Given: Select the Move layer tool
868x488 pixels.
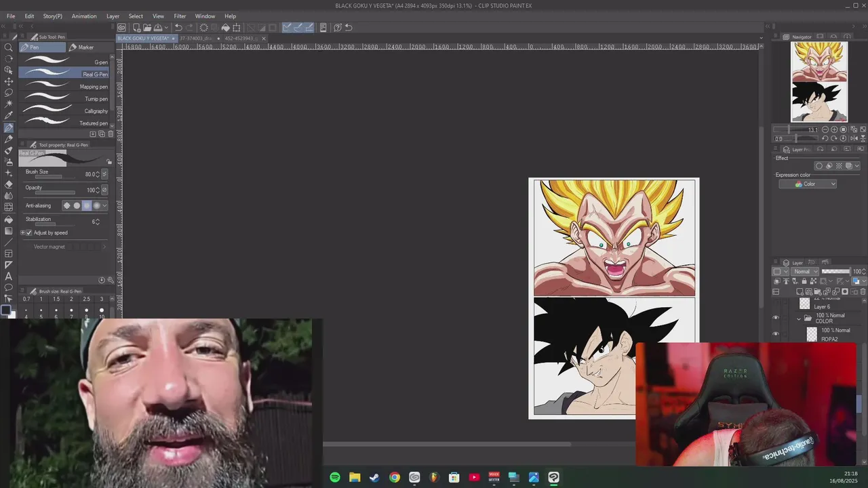Looking at the screenshot, I should [9, 81].
